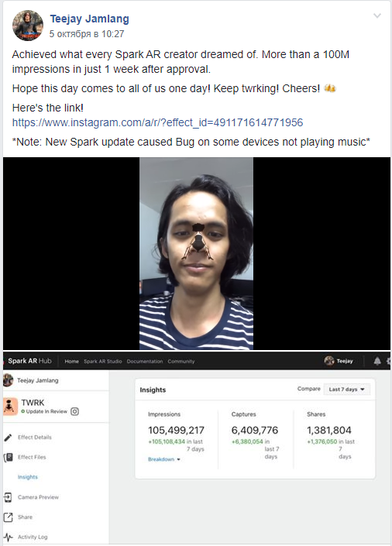Image resolution: width=392 pixels, height=546 pixels.
Task: Click the Instagram icon beside Update In Review
Action: [x=74, y=411]
